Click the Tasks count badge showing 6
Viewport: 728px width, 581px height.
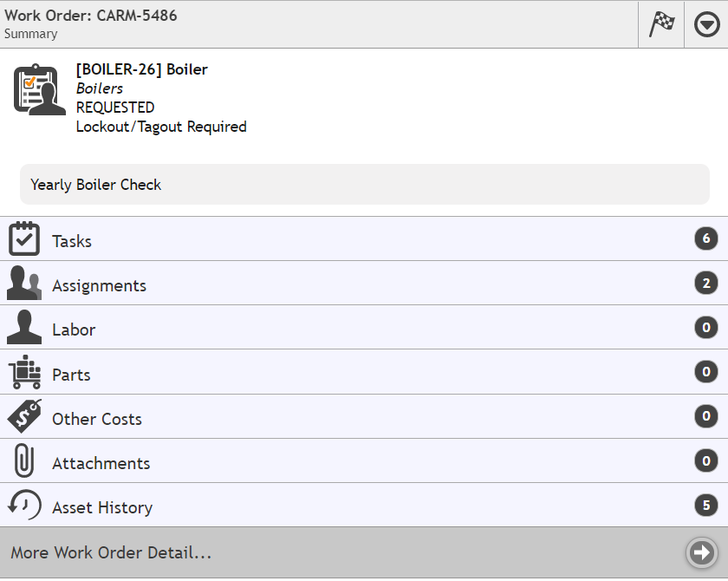(706, 238)
